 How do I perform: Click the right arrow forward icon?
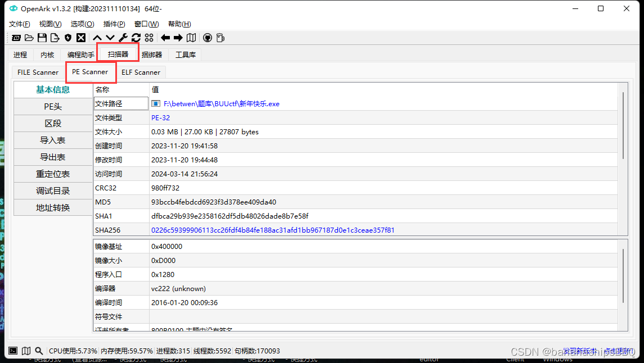[x=178, y=38]
